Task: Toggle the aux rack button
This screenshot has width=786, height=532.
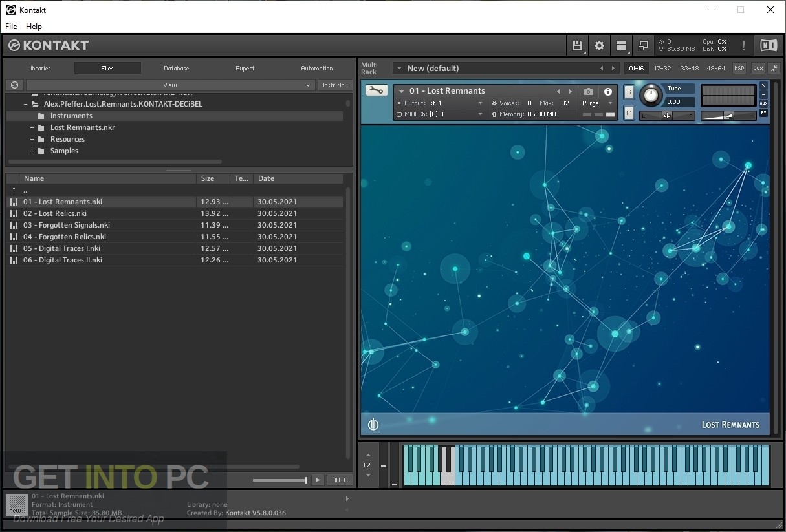Action: point(758,68)
